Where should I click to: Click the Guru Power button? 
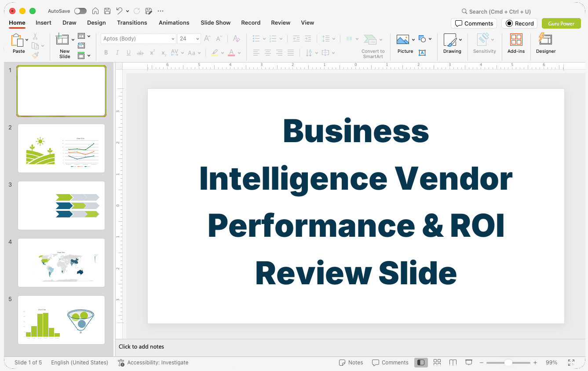pos(561,24)
